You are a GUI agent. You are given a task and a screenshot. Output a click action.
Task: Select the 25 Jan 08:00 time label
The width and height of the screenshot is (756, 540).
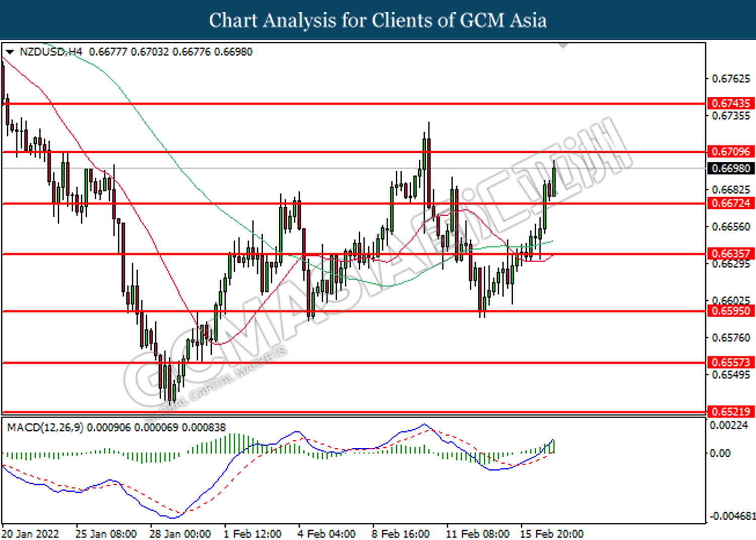[x=106, y=533]
